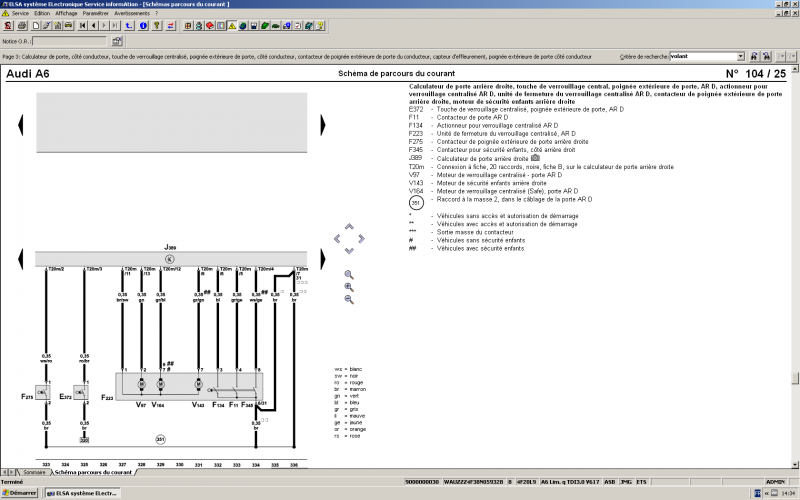Select the Schéma parcours du courant tab
The height and width of the screenshot is (500, 800).
(93, 472)
